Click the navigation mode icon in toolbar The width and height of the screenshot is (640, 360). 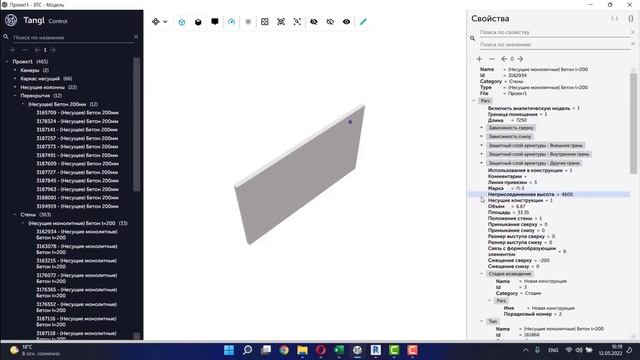pyautogui.click(x=156, y=22)
